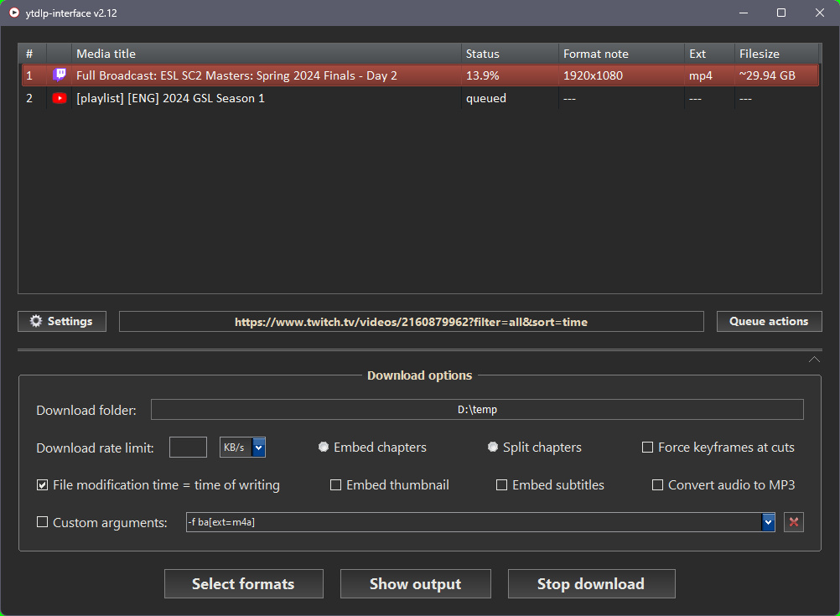The image size is (840, 616).
Task: Click Select formats
Action: pyautogui.click(x=243, y=583)
